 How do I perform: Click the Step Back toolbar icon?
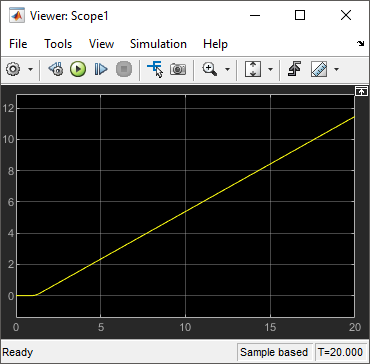(x=56, y=69)
